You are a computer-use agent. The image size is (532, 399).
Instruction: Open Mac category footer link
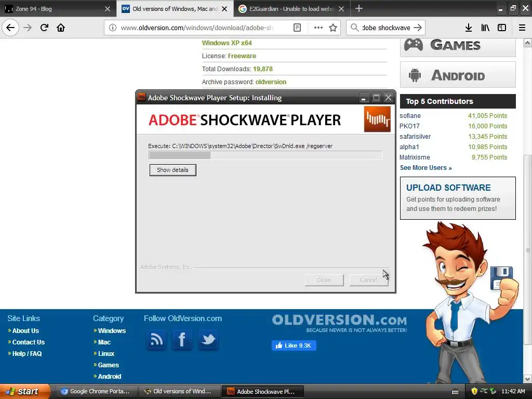104,342
